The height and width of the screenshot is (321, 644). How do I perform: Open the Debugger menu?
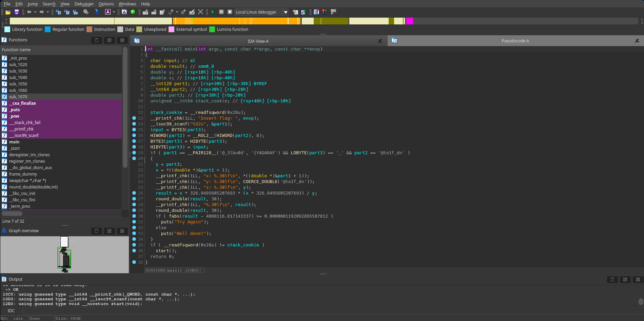[84, 4]
